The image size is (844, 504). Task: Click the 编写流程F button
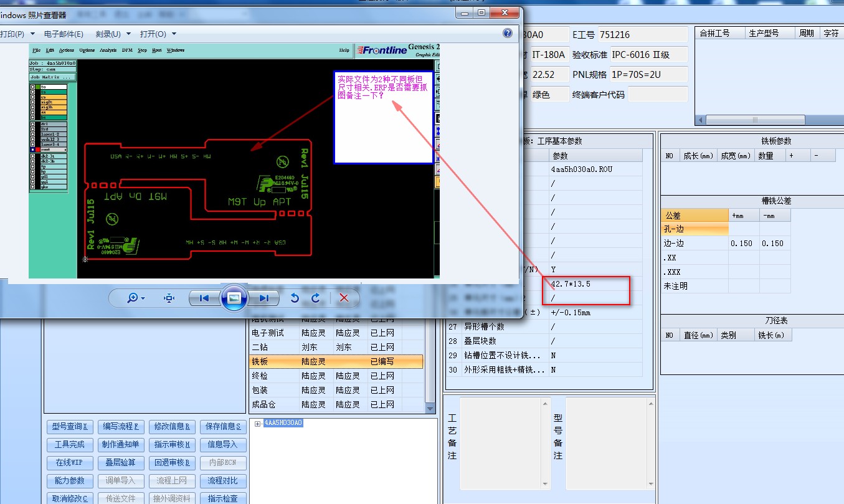(121, 427)
